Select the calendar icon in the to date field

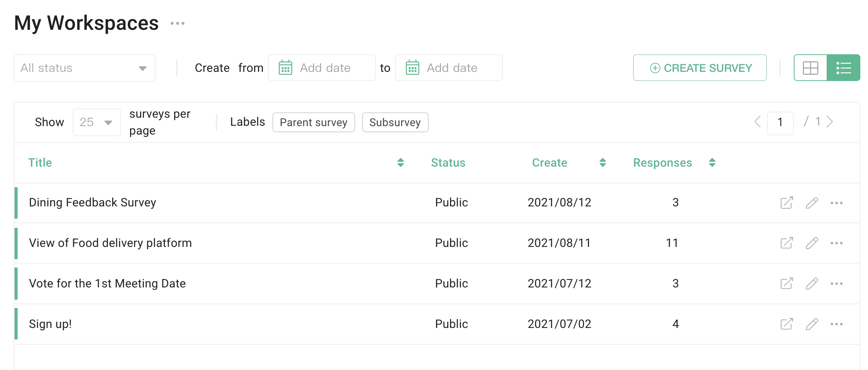pos(413,67)
